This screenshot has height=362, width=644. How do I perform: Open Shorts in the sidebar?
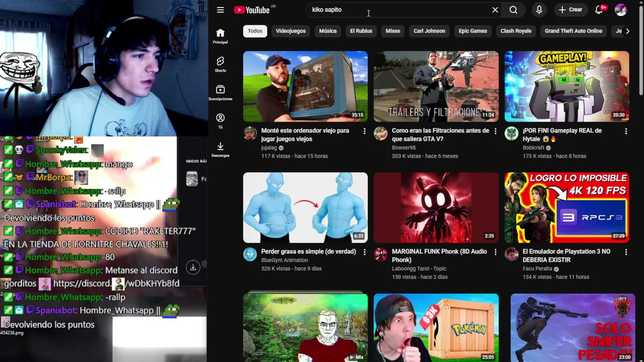point(220,64)
